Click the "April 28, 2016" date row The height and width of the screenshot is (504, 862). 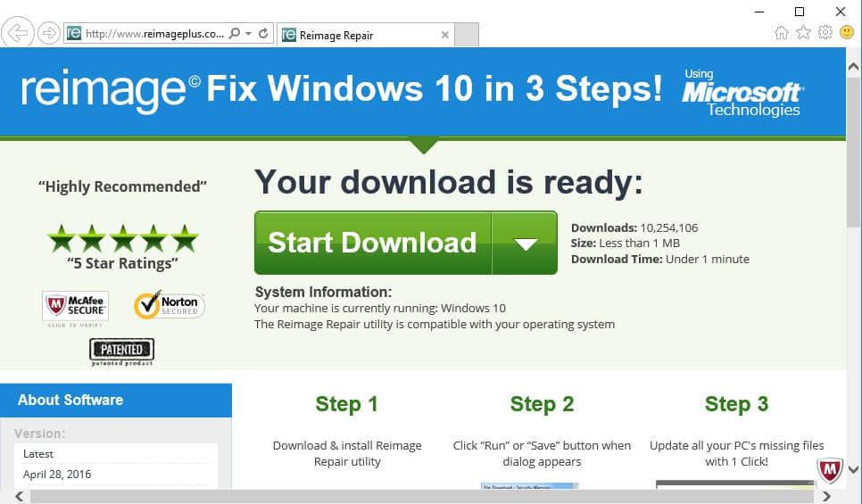116,475
